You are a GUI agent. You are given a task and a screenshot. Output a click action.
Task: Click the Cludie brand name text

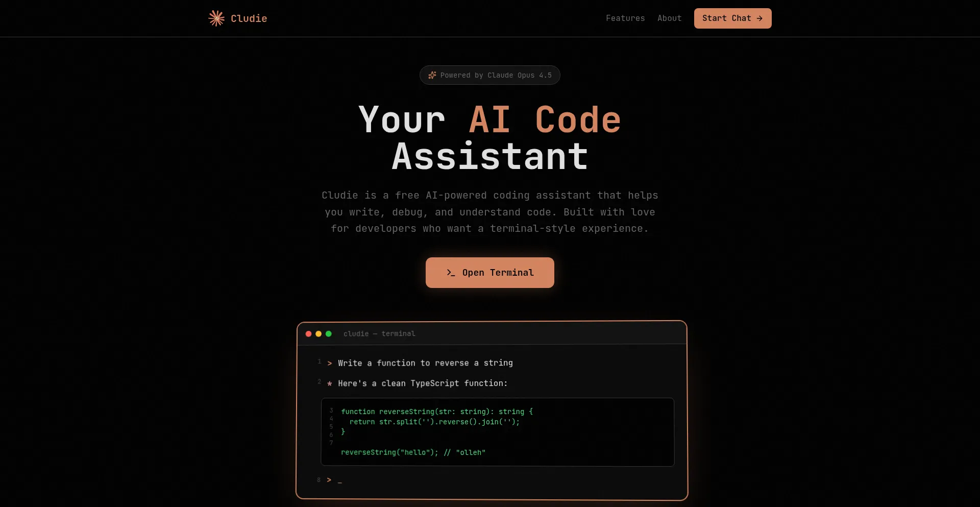tap(249, 18)
